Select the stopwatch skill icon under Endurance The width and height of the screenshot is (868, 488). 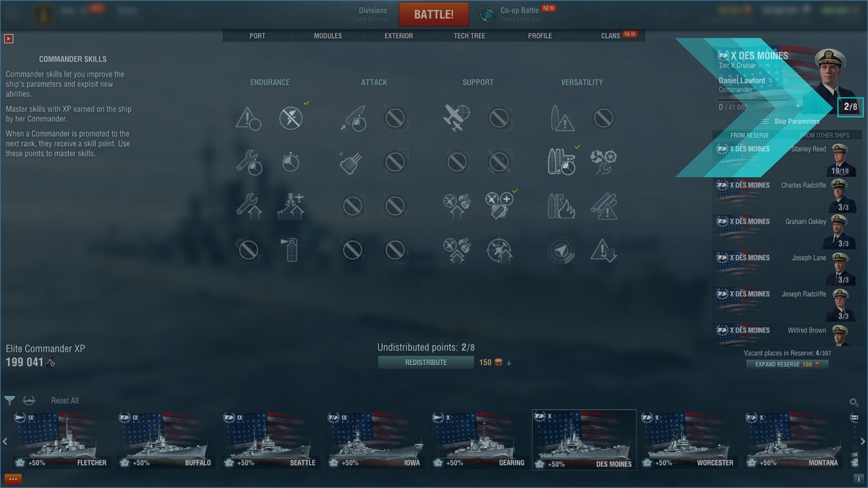(x=291, y=162)
